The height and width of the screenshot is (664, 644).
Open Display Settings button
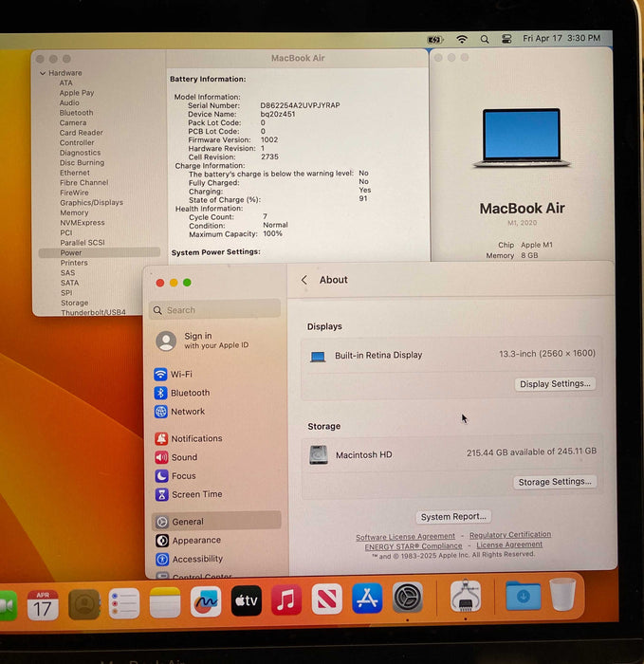click(555, 383)
